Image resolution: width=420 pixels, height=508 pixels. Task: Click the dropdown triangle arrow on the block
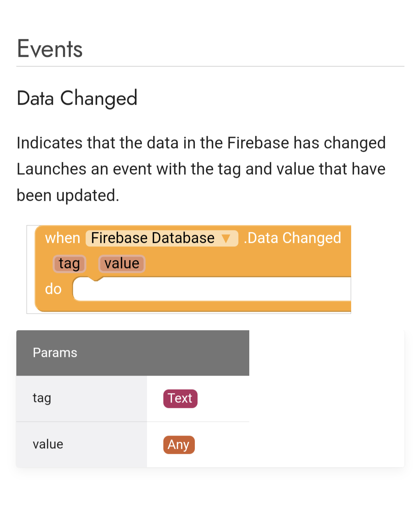(226, 238)
